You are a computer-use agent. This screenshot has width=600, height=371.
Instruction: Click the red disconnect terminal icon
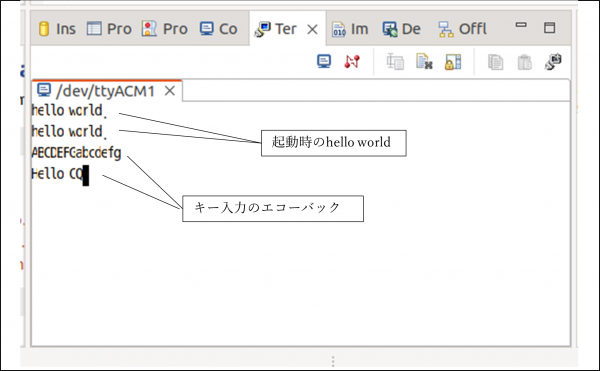coord(352,61)
